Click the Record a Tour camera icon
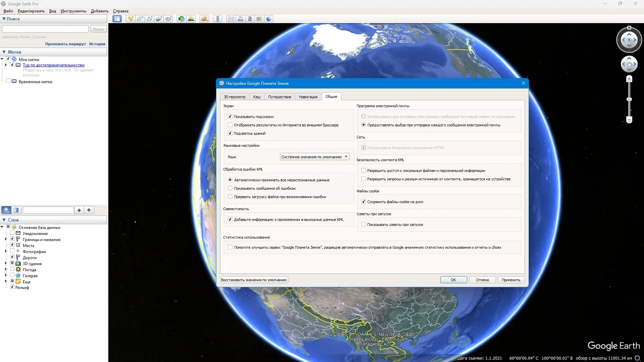The width and height of the screenshot is (644, 362). click(168, 19)
